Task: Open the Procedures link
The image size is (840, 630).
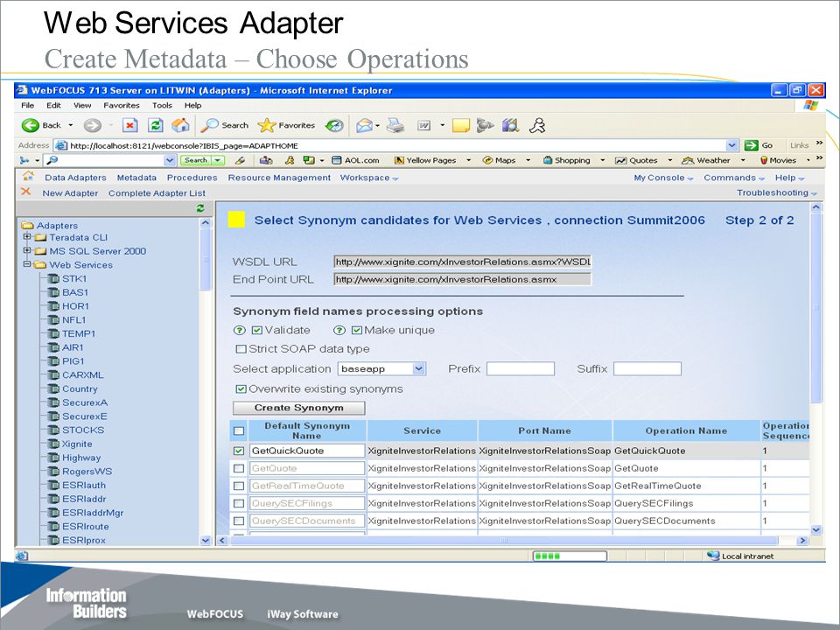Action: pyautogui.click(x=192, y=178)
